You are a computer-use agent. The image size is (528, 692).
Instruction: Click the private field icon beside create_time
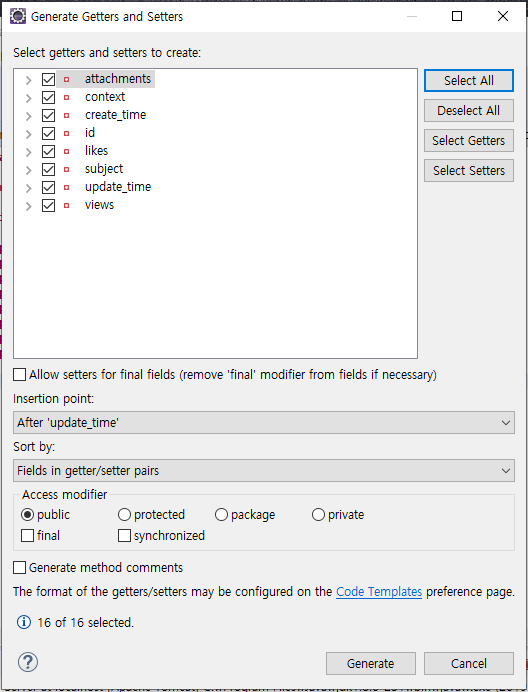[67, 116]
